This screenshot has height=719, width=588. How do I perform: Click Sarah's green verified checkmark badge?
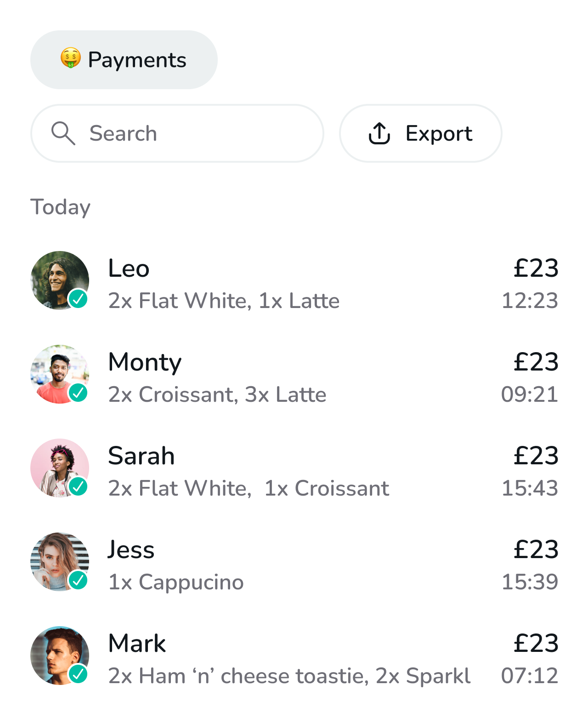coord(79,486)
